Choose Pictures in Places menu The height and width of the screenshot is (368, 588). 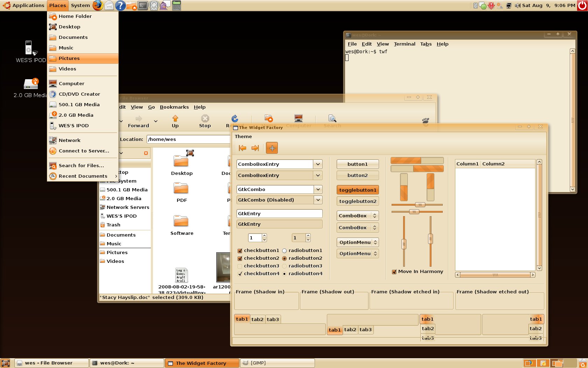(83, 58)
